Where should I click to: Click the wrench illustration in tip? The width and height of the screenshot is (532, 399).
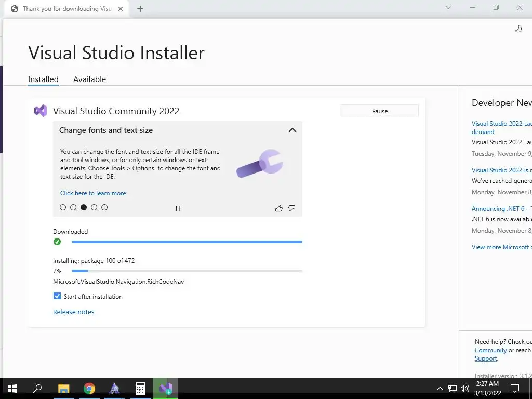tap(260, 164)
